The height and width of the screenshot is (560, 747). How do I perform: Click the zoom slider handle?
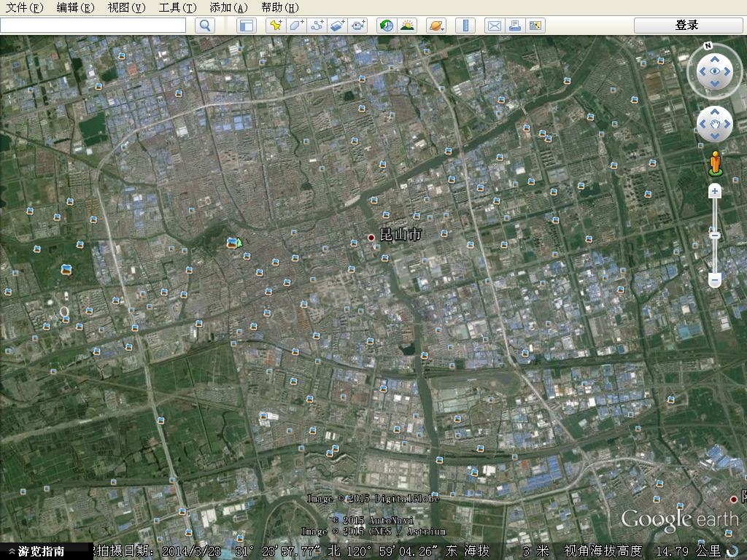click(715, 235)
